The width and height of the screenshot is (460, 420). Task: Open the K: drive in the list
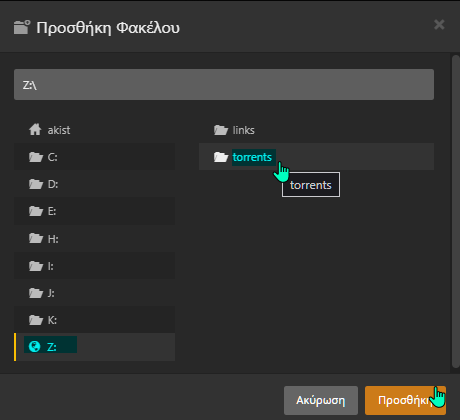tap(94, 320)
